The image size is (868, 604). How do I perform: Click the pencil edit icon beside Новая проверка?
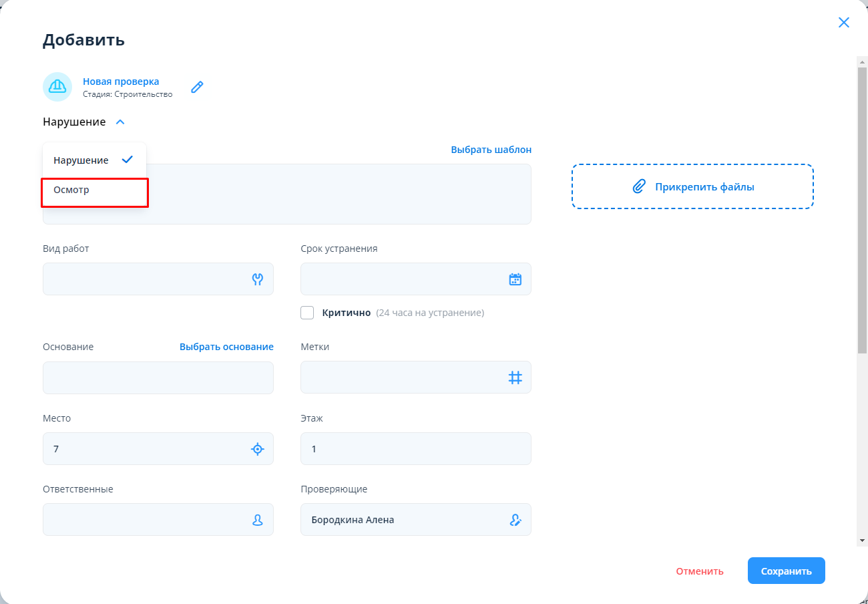(197, 87)
